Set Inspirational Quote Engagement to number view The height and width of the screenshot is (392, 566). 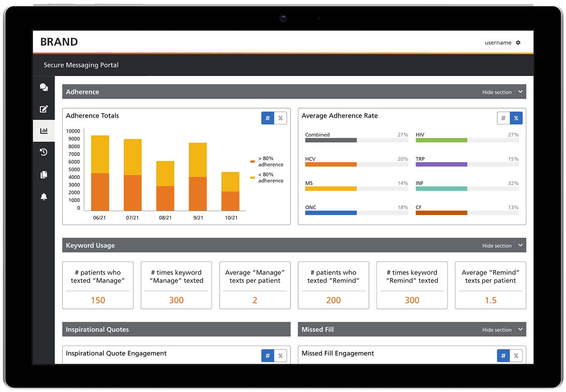click(268, 355)
